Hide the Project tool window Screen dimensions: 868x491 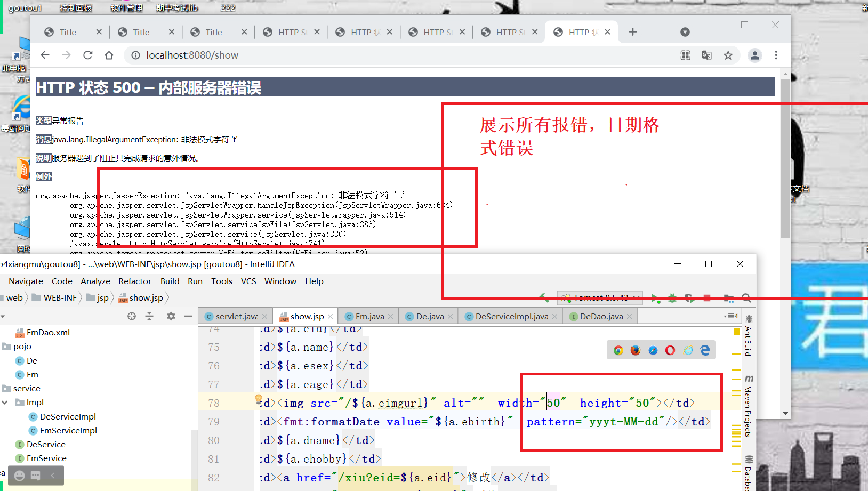click(188, 316)
